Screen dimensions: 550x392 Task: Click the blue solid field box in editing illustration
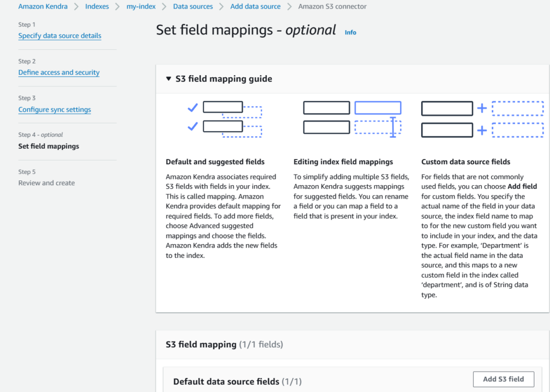click(378, 108)
